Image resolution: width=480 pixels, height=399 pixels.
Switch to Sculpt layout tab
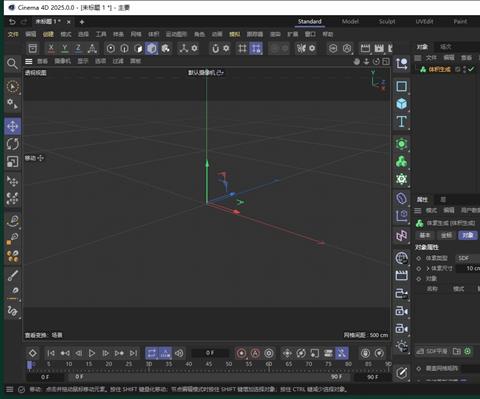click(387, 22)
